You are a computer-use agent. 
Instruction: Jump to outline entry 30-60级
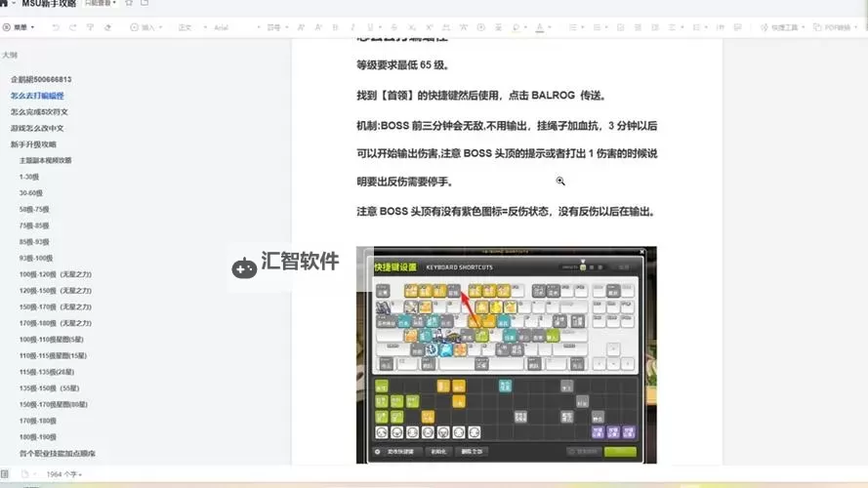[x=31, y=193]
